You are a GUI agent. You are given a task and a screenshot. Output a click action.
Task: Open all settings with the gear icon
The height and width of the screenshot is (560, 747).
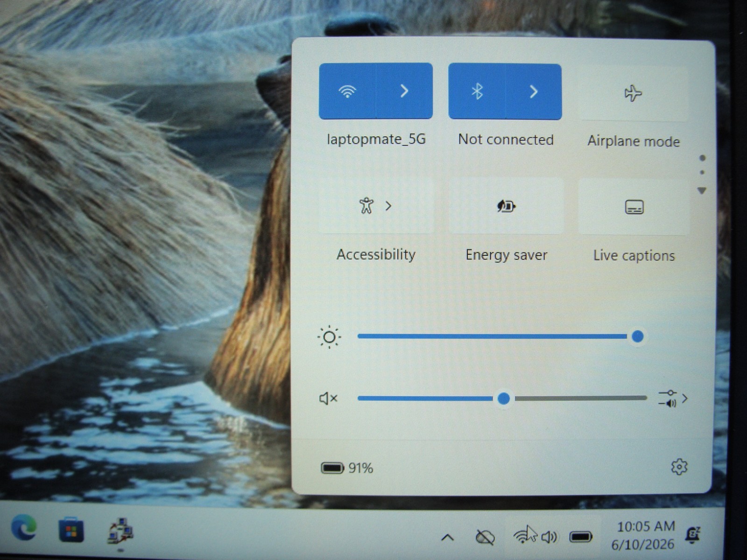(679, 467)
